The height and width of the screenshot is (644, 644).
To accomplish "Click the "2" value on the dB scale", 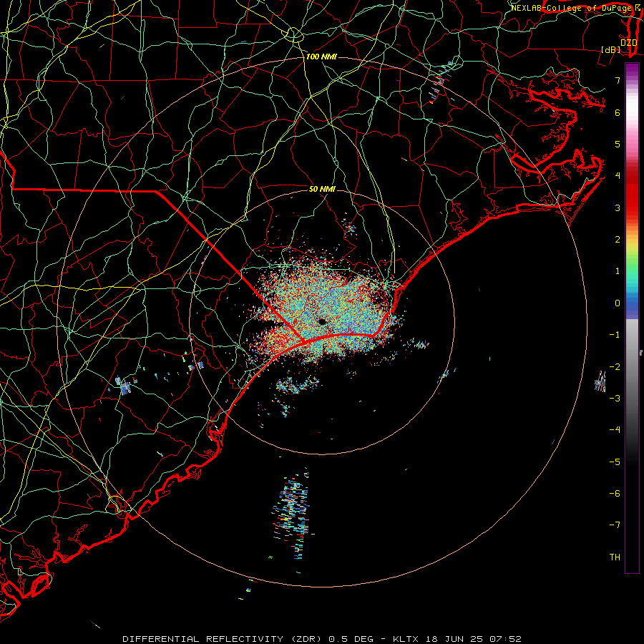I will (x=618, y=240).
